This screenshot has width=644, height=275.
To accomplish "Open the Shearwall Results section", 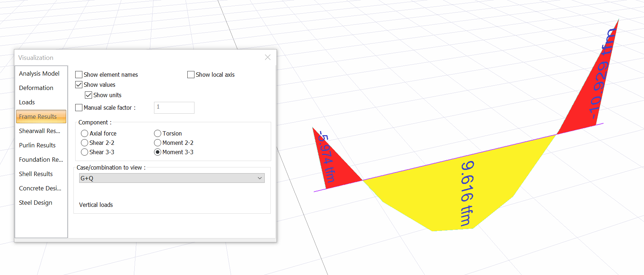I will pos(39,131).
